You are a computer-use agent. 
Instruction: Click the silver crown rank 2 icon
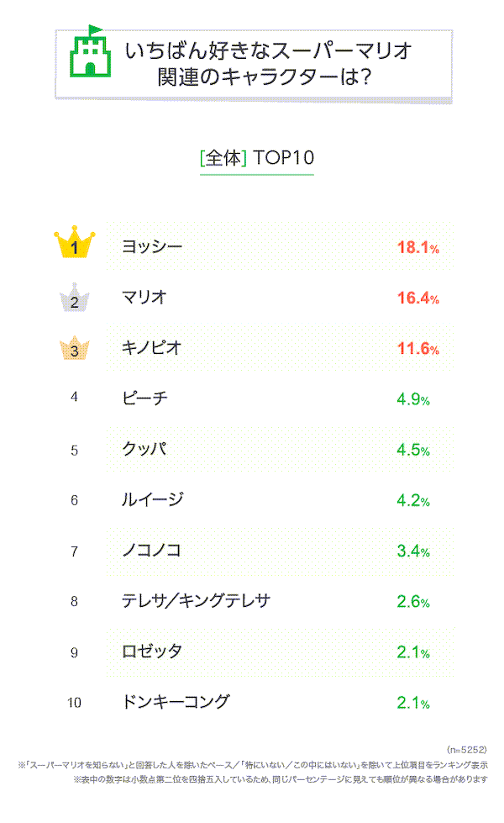tap(75, 298)
